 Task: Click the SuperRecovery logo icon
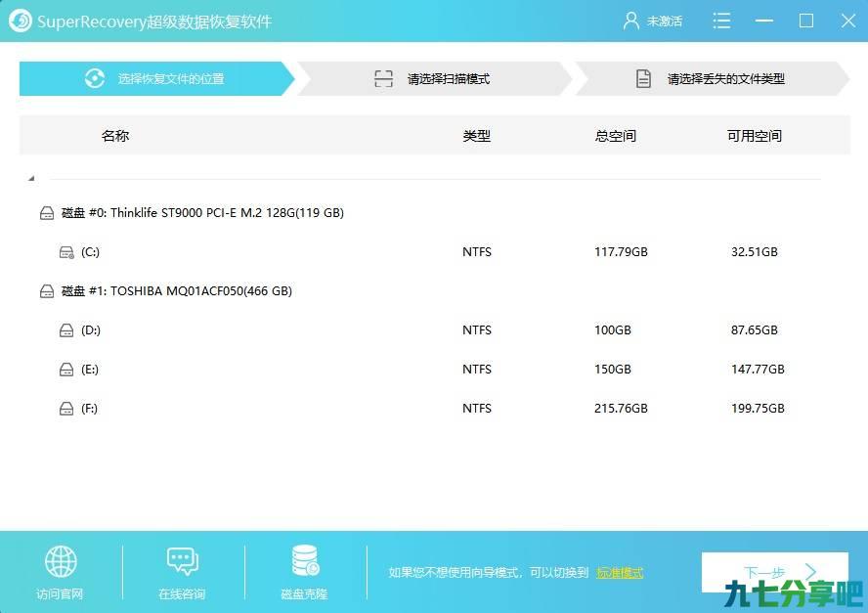pos(21,22)
